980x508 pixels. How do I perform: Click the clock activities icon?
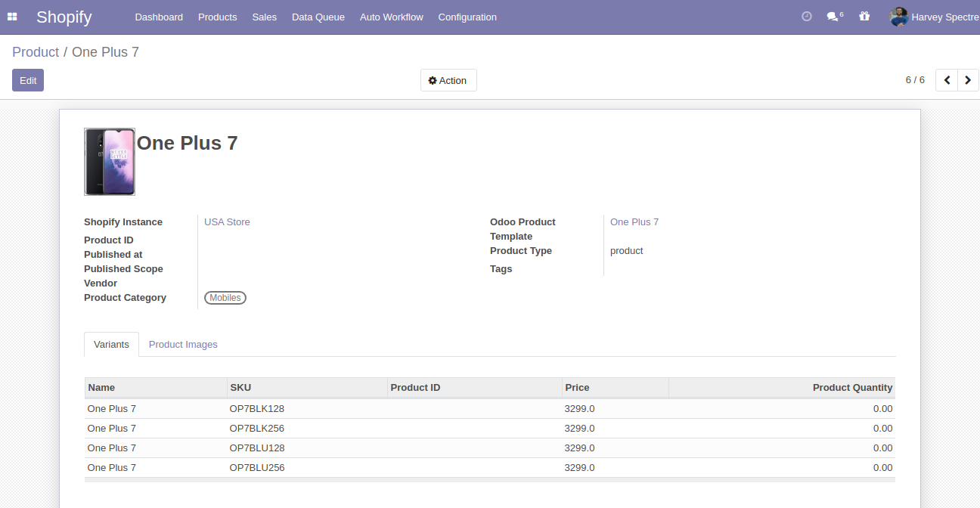[806, 17]
